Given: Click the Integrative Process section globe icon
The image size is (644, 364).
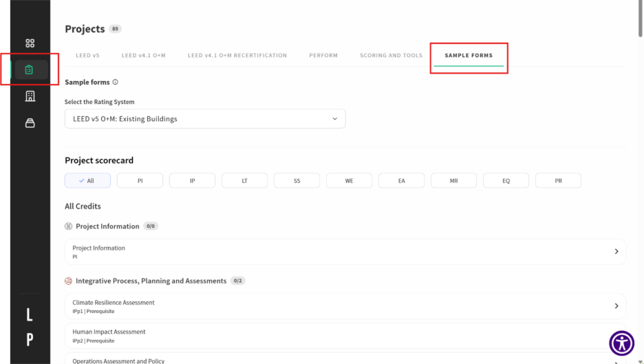Looking at the screenshot, I should tap(68, 281).
